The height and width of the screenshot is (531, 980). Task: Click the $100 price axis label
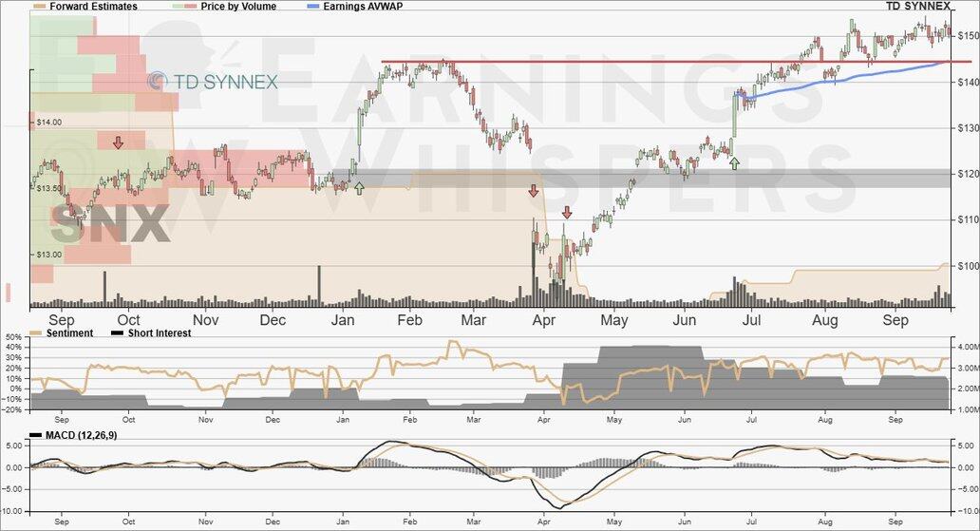click(967, 266)
